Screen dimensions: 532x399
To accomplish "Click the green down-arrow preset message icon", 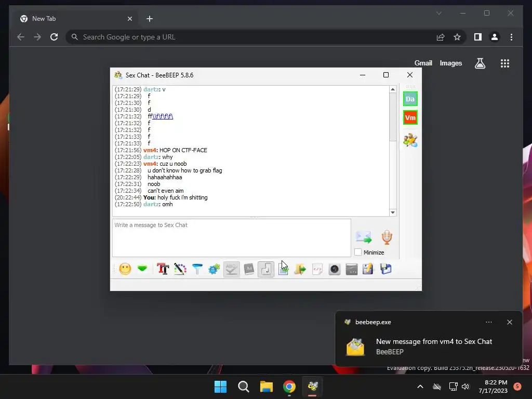I will pyautogui.click(x=142, y=269).
